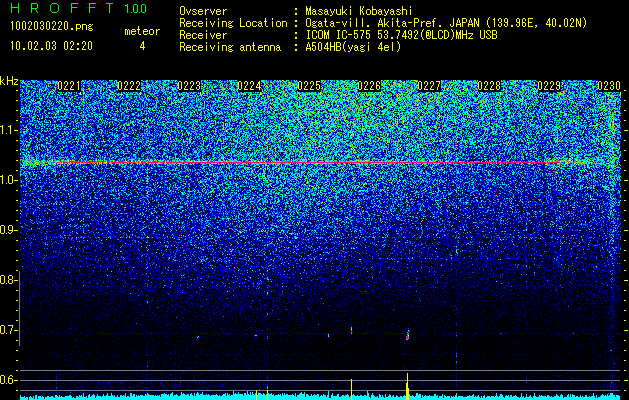
Task: Click the 0.9 kHz axis label
Action: point(7,230)
